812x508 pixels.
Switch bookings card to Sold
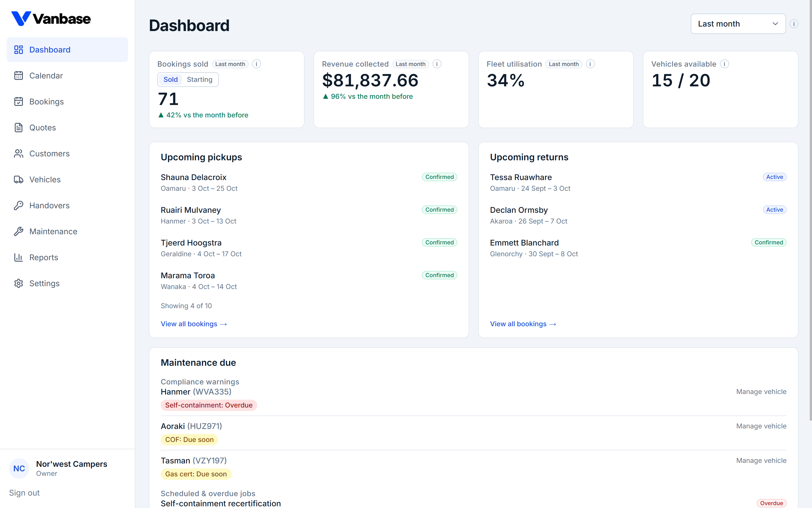click(x=171, y=80)
